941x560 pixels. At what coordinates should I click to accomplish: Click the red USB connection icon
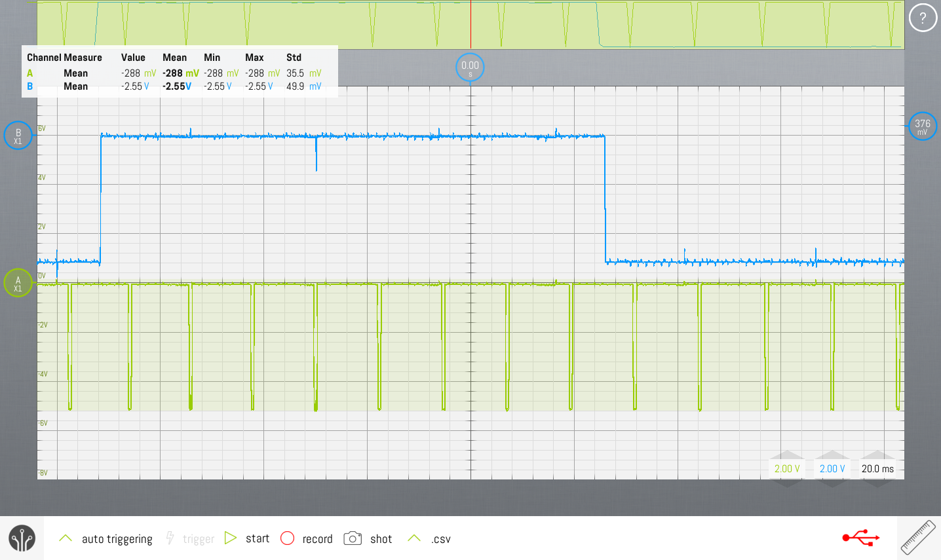point(860,538)
